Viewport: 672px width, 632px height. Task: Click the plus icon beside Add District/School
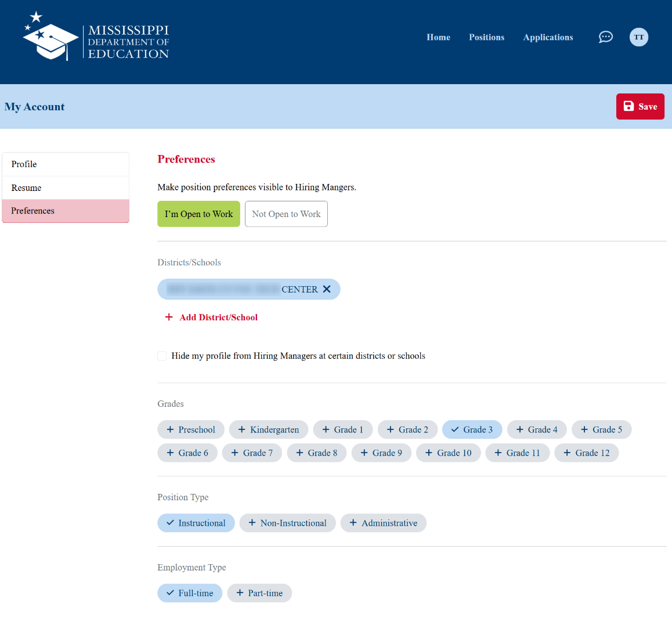tap(169, 317)
